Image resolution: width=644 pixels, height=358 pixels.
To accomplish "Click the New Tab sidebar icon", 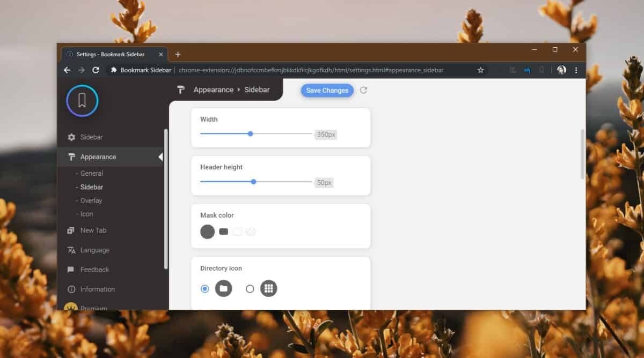I will 71,230.
